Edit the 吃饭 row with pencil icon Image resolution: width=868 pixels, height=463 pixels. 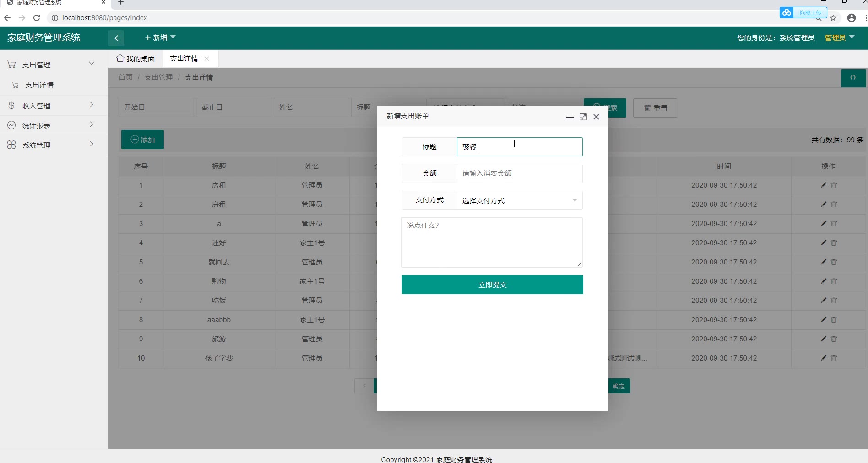pyautogui.click(x=824, y=300)
